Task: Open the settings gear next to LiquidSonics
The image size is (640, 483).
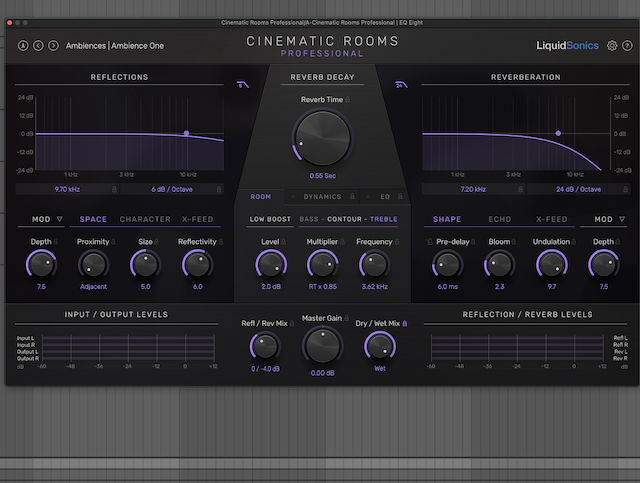Action: (x=612, y=46)
